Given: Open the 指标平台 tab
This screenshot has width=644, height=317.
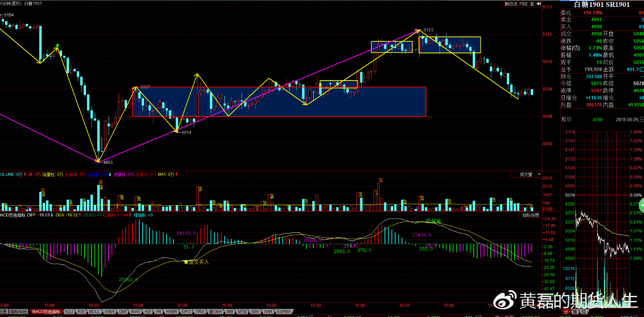Looking at the screenshot, I should (x=19, y=311).
